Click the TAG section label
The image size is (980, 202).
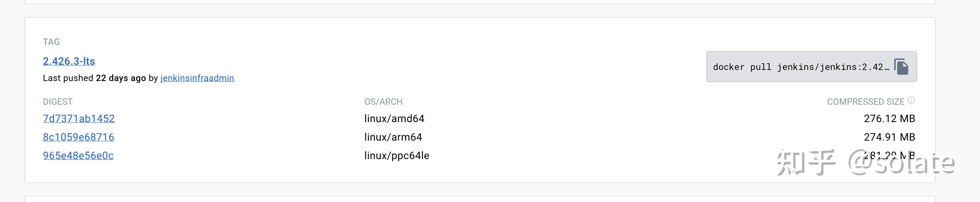[x=51, y=42]
